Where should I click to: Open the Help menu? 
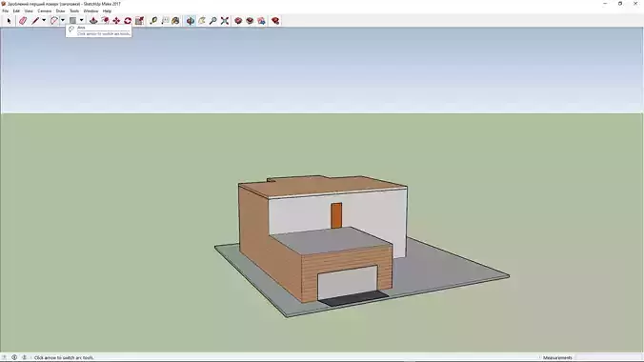[x=107, y=11]
